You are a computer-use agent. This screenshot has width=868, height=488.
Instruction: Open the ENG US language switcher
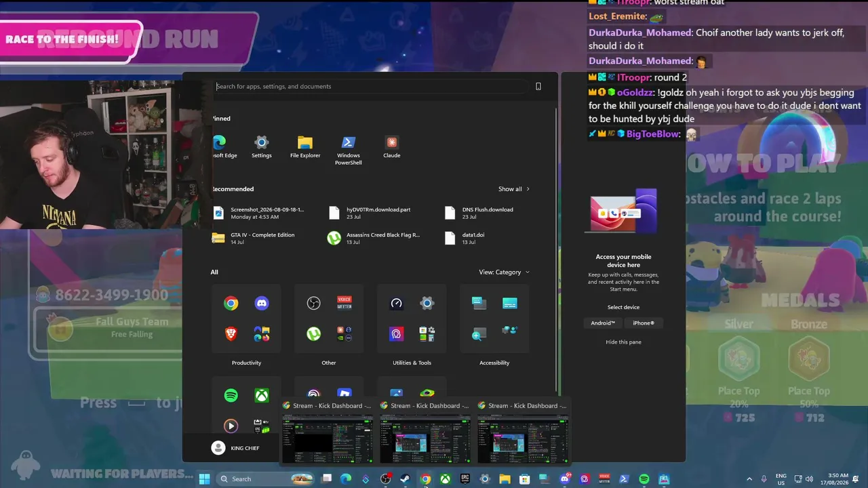pyautogui.click(x=781, y=479)
